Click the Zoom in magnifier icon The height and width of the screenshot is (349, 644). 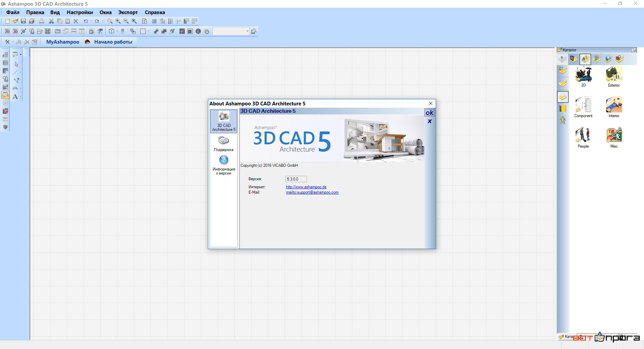[x=118, y=21]
